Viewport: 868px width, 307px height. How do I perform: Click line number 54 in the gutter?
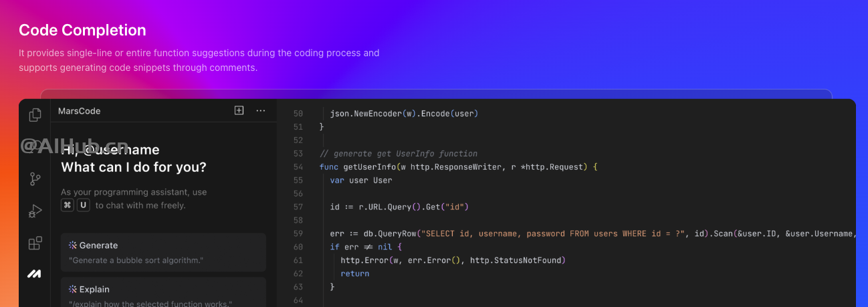pos(298,167)
